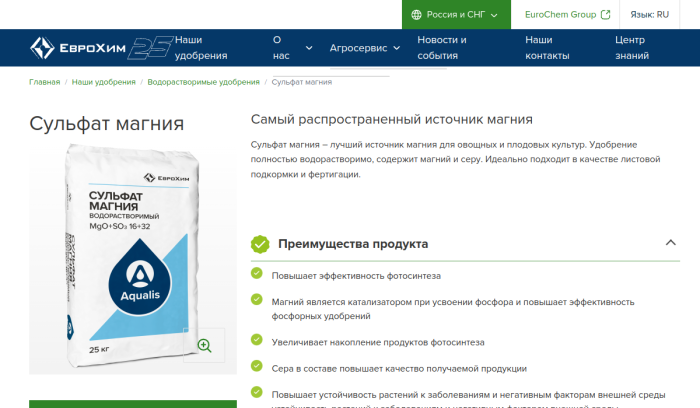Click the text Увеличивает накопление продуктов фотосинтеза
This screenshot has height=408, width=700.
(378, 342)
